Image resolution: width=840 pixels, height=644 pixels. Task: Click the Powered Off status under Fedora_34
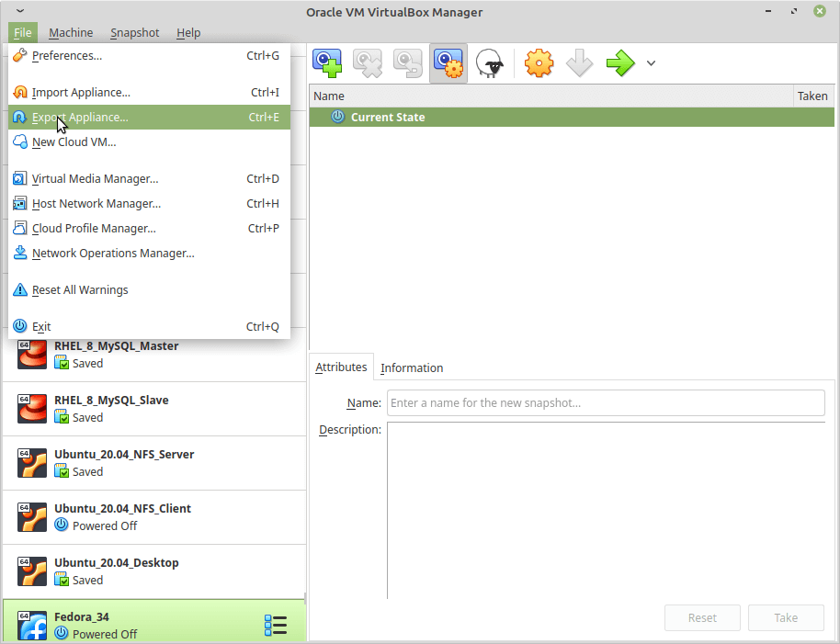click(105, 634)
